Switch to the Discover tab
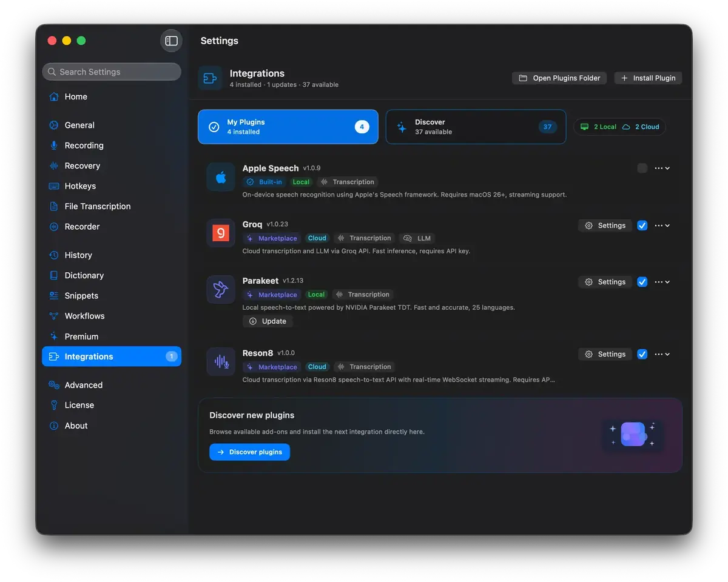Viewport: 728px width, 582px height. 476,127
